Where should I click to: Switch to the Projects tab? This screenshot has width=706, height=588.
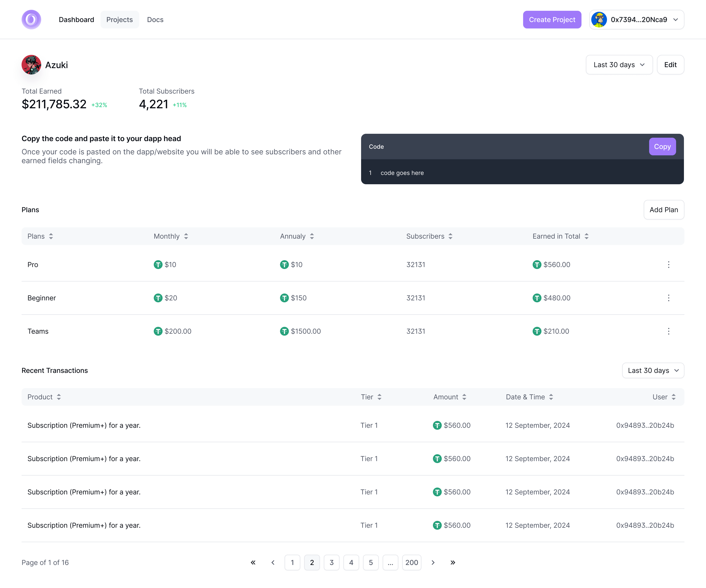tap(119, 20)
